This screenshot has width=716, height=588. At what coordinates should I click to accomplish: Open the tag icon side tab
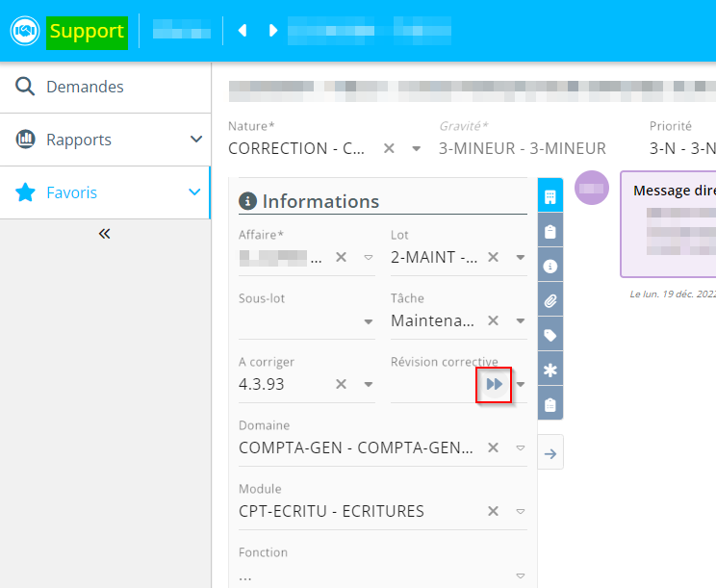point(550,335)
